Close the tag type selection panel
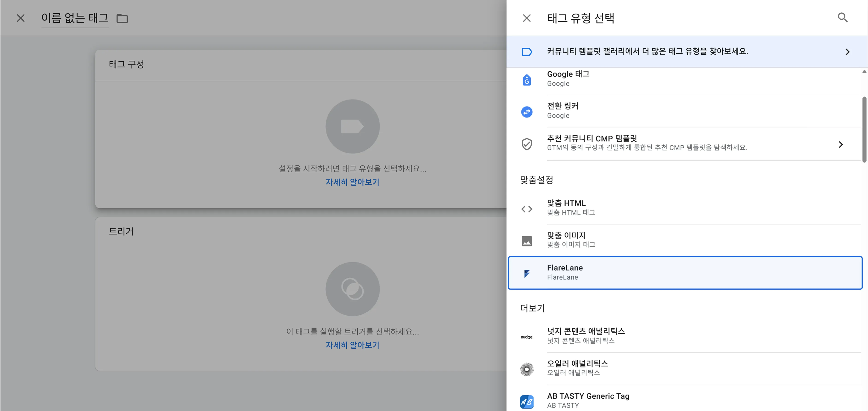 527,18
